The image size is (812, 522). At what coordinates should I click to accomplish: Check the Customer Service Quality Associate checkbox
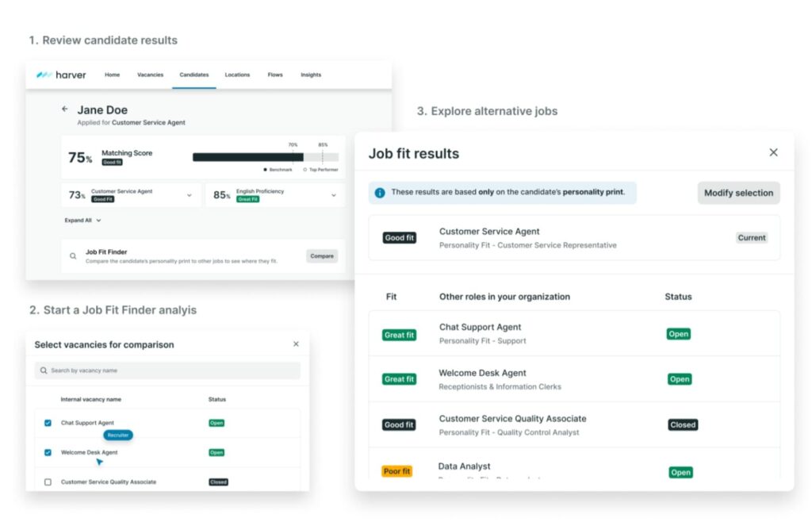pyautogui.click(x=48, y=482)
